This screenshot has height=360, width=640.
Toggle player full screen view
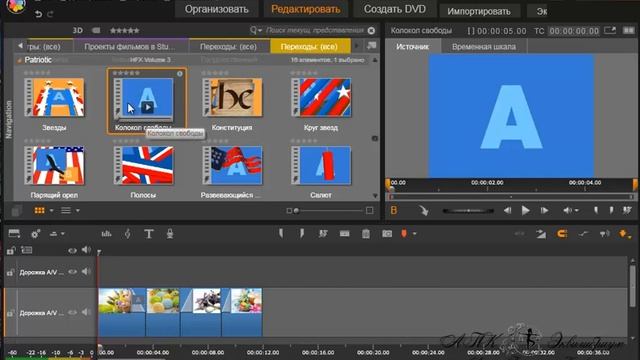(x=610, y=31)
